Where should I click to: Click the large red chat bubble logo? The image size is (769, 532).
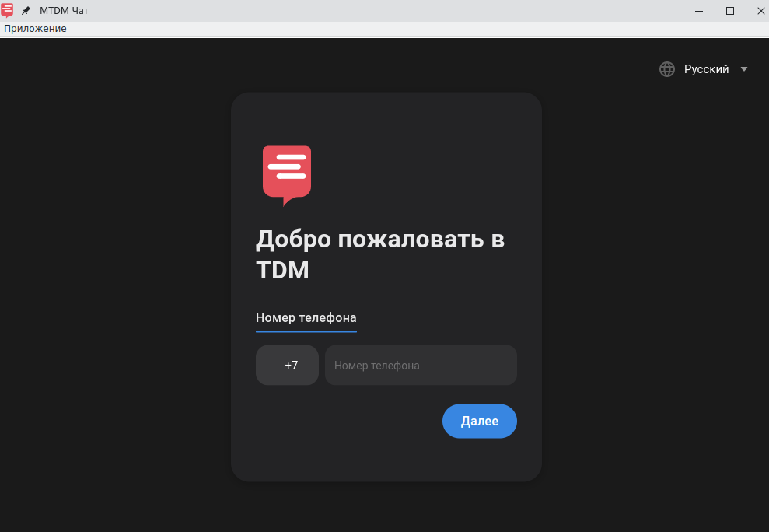tap(287, 176)
